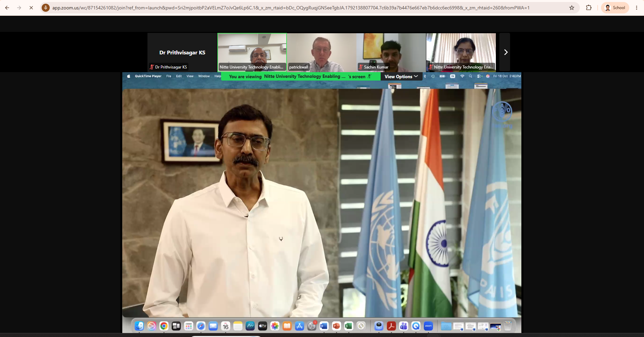Click the IN input source indicator

pos(453,76)
